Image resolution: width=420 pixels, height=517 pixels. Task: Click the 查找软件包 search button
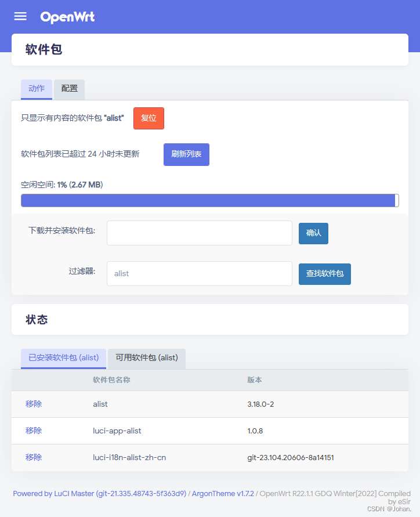tap(325, 274)
